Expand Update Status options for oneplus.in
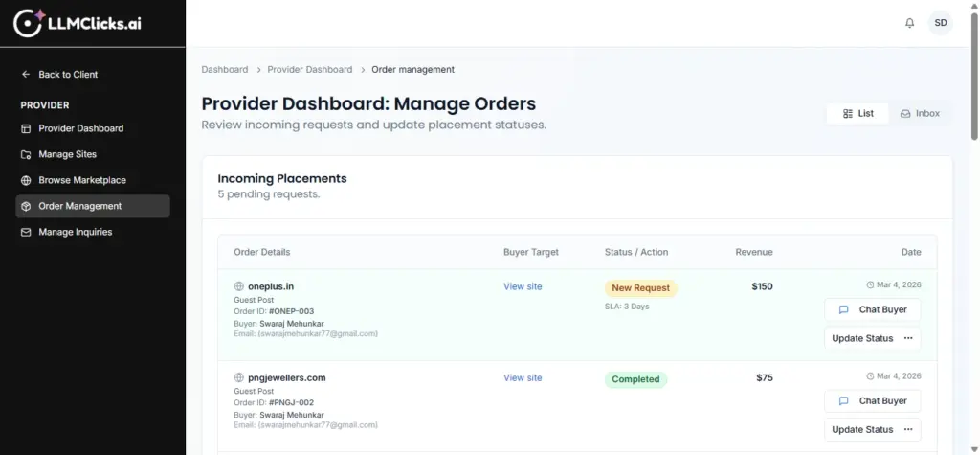 point(908,338)
